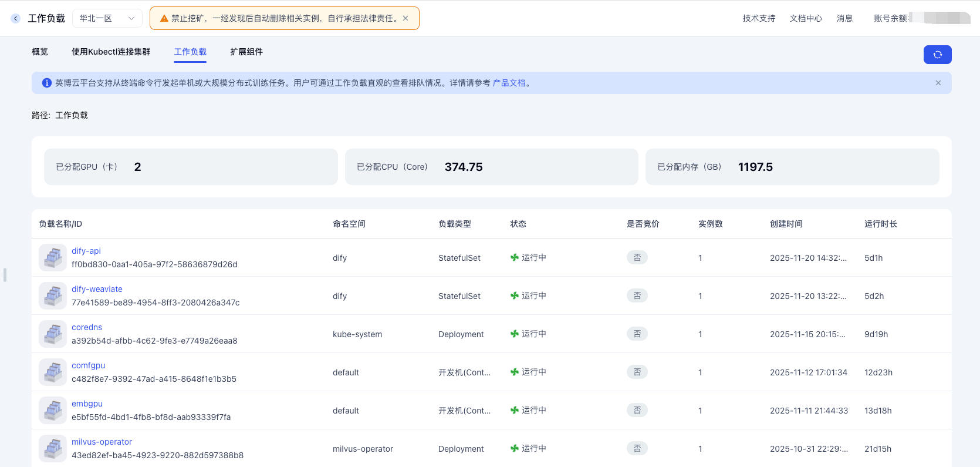The image size is (980, 467).
Task: Click 技术支持 in the top bar
Action: tap(759, 18)
